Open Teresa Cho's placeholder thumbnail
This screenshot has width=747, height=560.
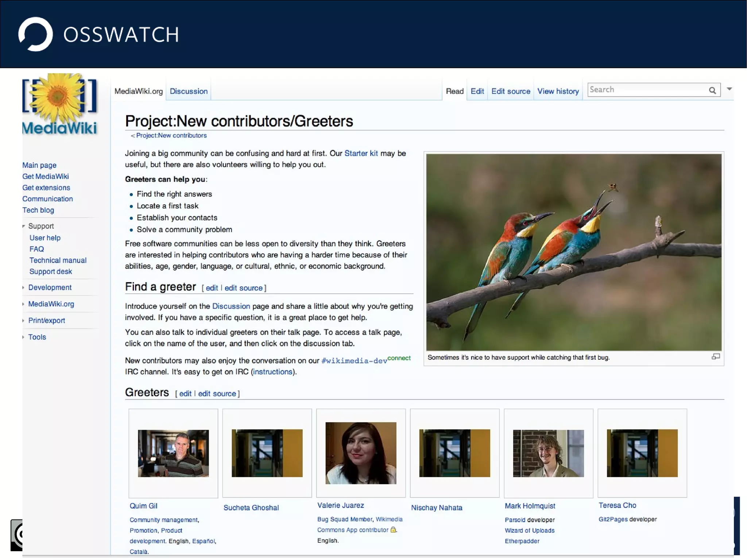click(642, 453)
